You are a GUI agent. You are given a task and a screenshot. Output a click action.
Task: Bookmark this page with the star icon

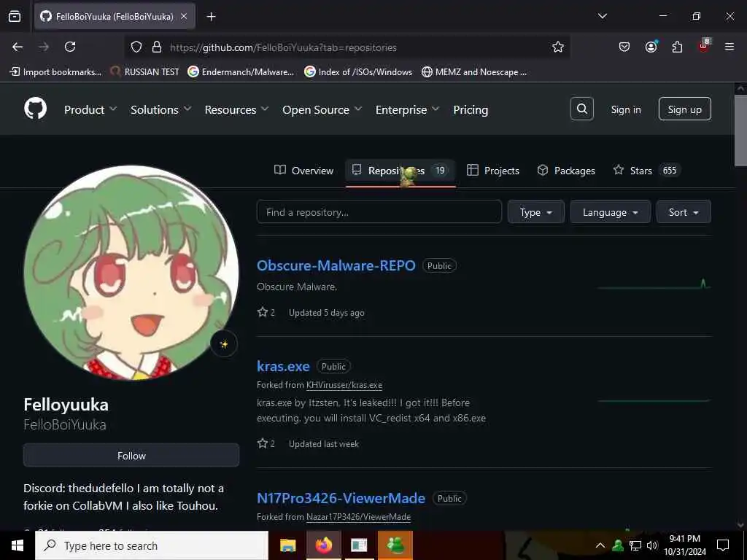(558, 47)
